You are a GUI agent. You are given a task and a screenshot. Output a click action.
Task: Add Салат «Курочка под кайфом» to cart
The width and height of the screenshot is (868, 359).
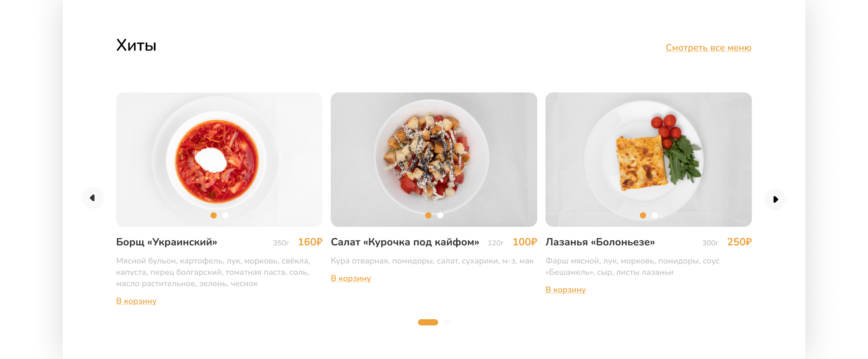[x=351, y=278]
